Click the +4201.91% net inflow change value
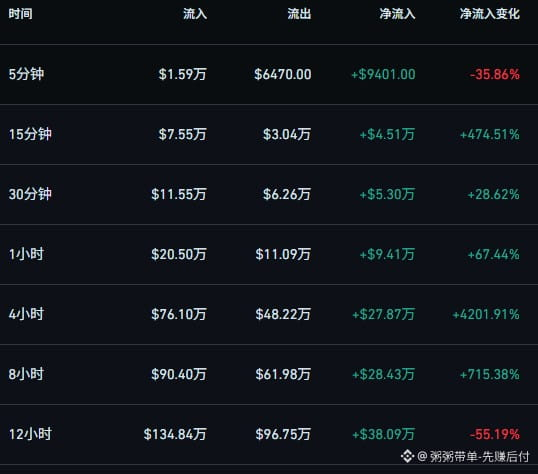 point(486,314)
